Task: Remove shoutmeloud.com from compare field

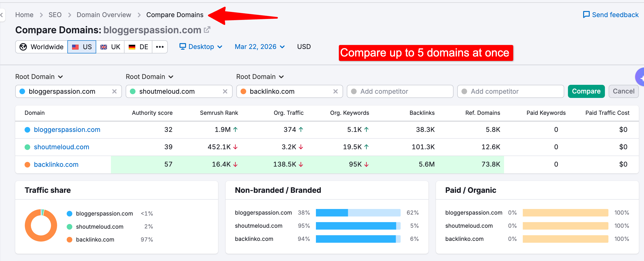Action: click(225, 91)
